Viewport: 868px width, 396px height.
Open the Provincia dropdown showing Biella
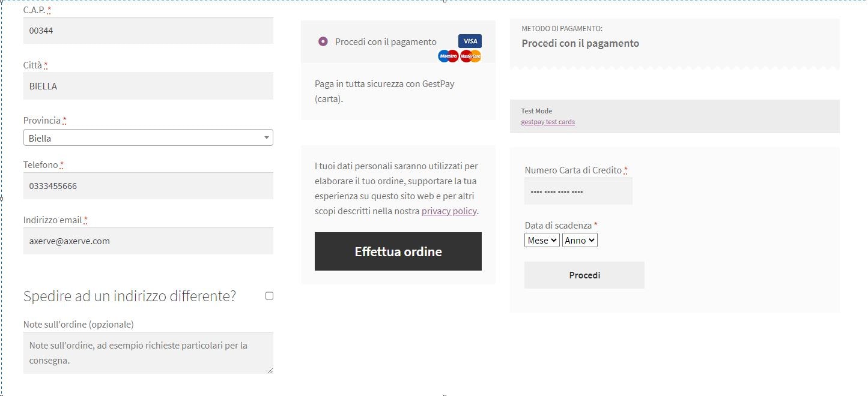[x=148, y=137]
